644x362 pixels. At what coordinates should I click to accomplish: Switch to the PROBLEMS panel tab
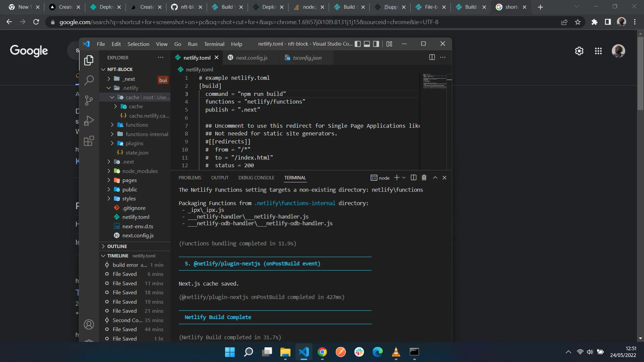point(190,178)
